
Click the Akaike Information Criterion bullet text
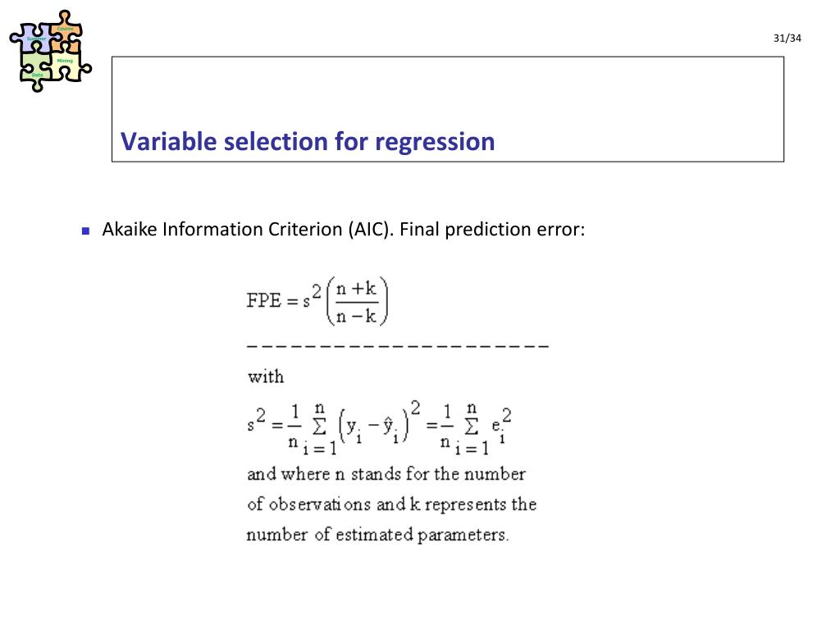pos(344,230)
